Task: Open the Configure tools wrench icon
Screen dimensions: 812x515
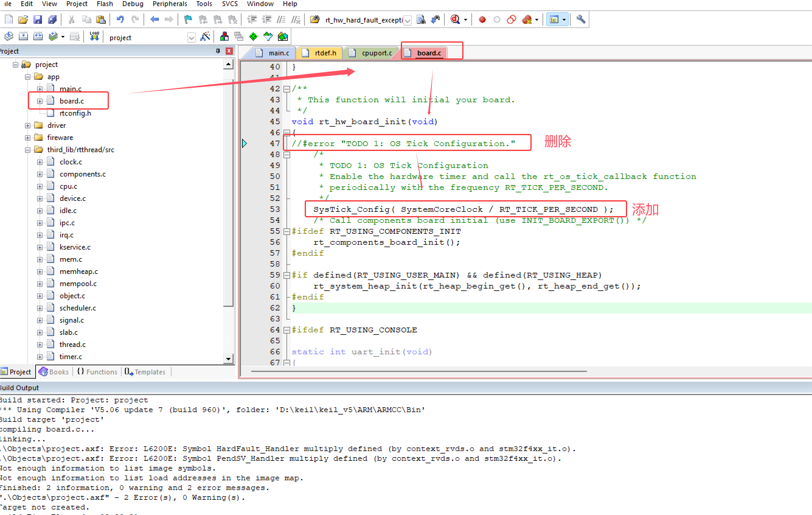Action: (580, 19)
